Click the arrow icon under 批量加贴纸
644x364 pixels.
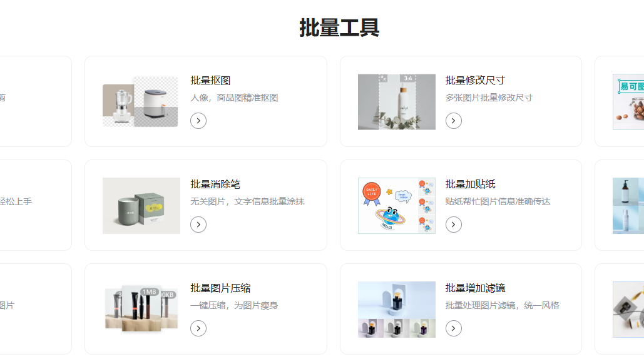click(x=453, y=225)
